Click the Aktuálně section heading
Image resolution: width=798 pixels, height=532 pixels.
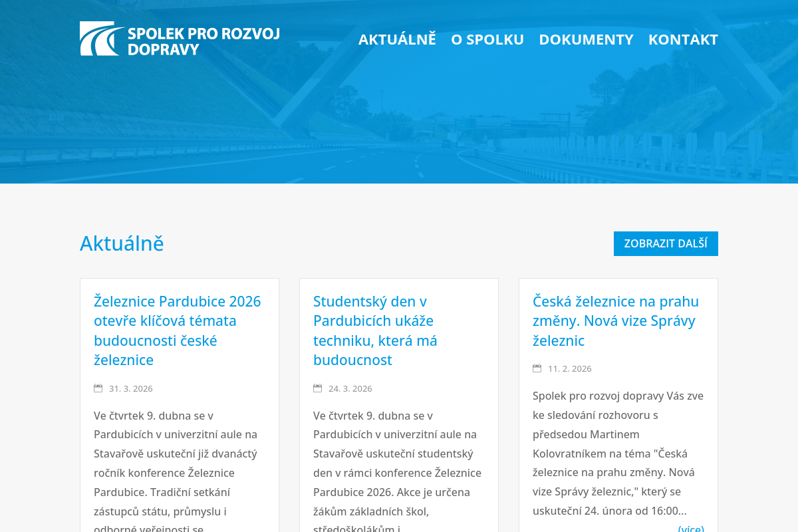(x=122, y=243)
